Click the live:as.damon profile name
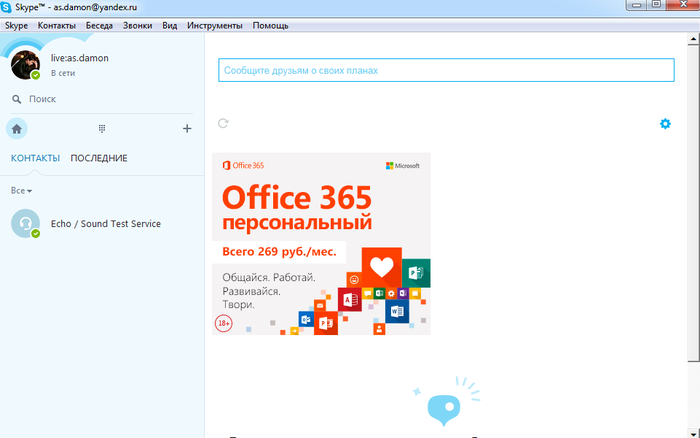The height and width of the screenshot is (438, 700). pos(79,58)
